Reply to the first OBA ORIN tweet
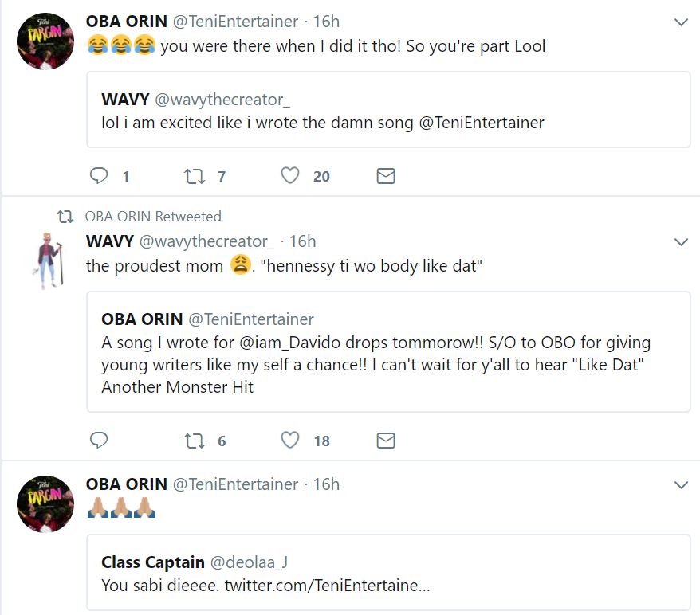This screenshot has width=700, height=615. point(99,176)
